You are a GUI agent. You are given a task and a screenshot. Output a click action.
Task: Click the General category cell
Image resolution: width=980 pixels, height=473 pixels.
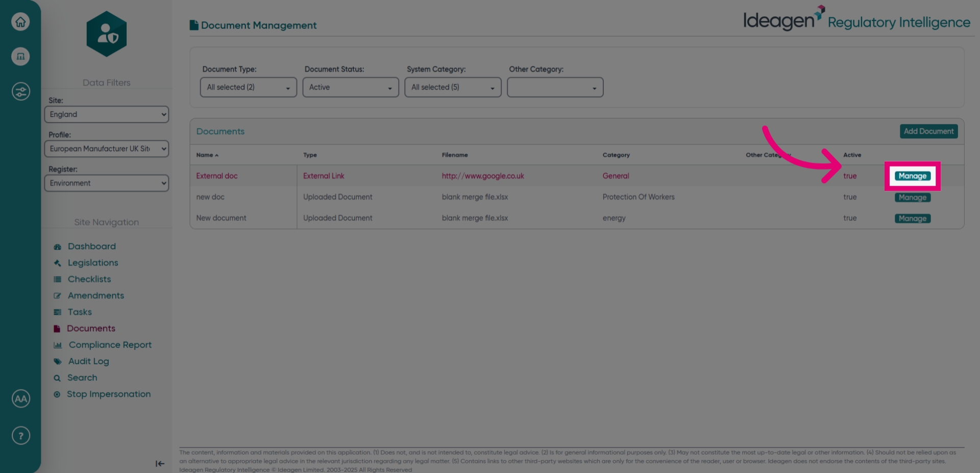[616, 176]
